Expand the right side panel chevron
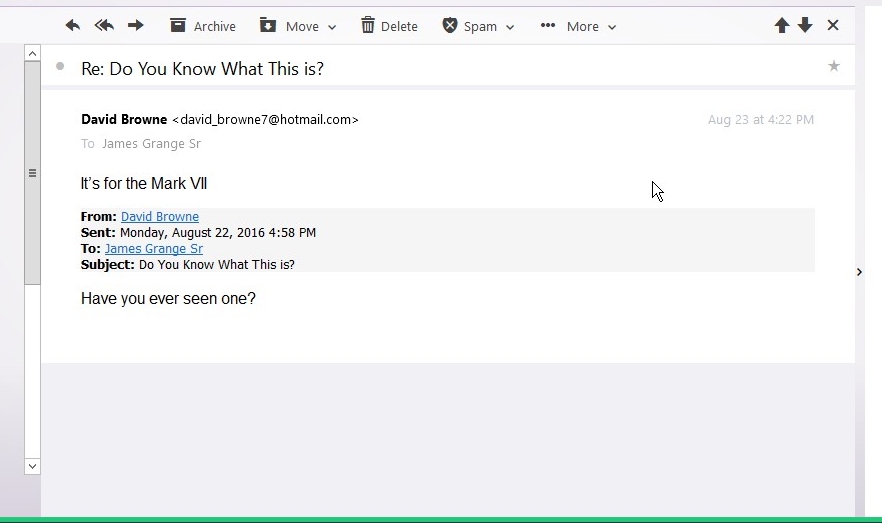This screenshot has height=523, width=882. tap(859, 272)
